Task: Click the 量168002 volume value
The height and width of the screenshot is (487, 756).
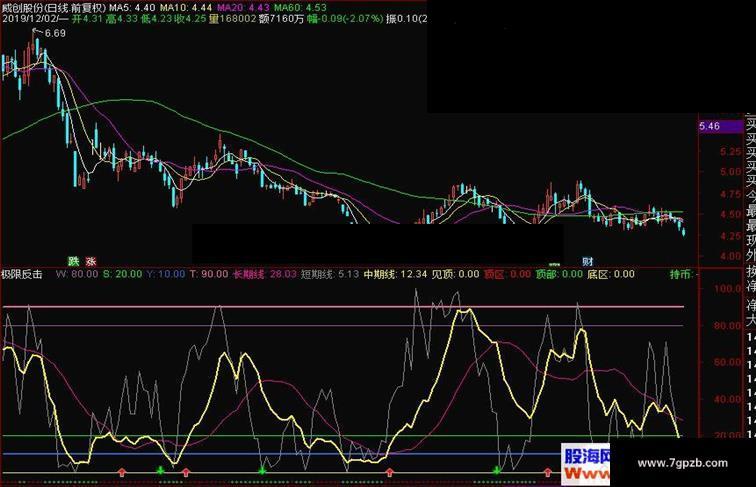Action: 232,19
